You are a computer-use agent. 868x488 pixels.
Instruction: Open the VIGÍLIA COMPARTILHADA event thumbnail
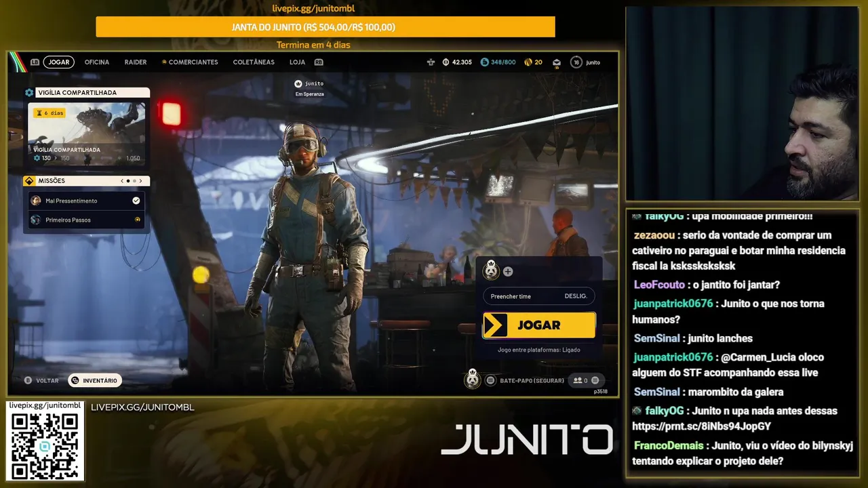click(x=86, y=134)
